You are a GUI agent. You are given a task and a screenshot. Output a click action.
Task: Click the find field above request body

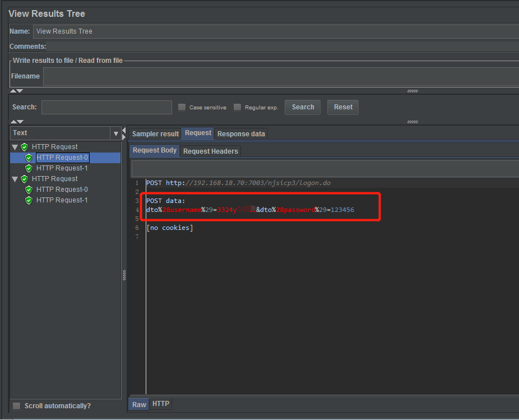326,169
